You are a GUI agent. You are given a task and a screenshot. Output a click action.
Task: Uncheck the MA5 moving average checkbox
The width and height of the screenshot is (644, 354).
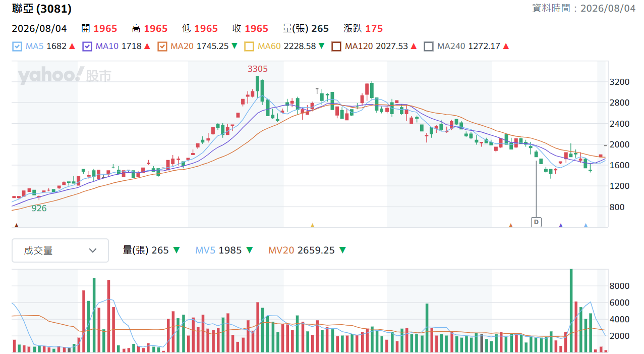click(x=17, y=46)
